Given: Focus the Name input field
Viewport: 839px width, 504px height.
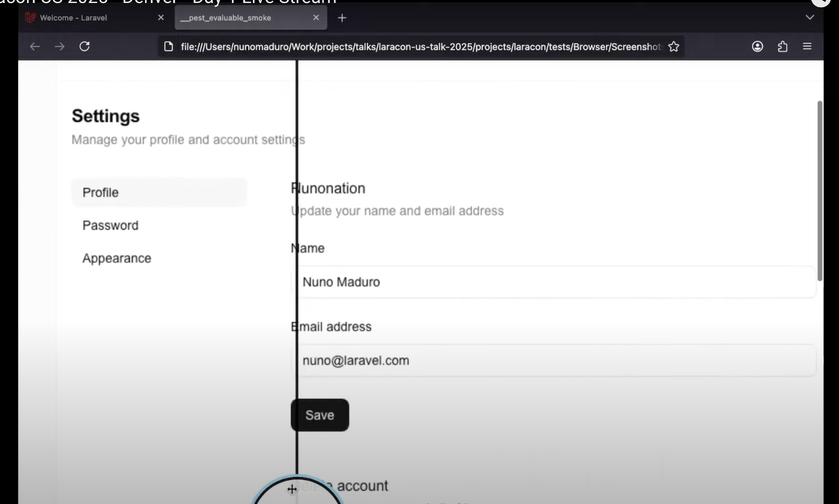Looking at the screenshot, I should coord(553,282).
